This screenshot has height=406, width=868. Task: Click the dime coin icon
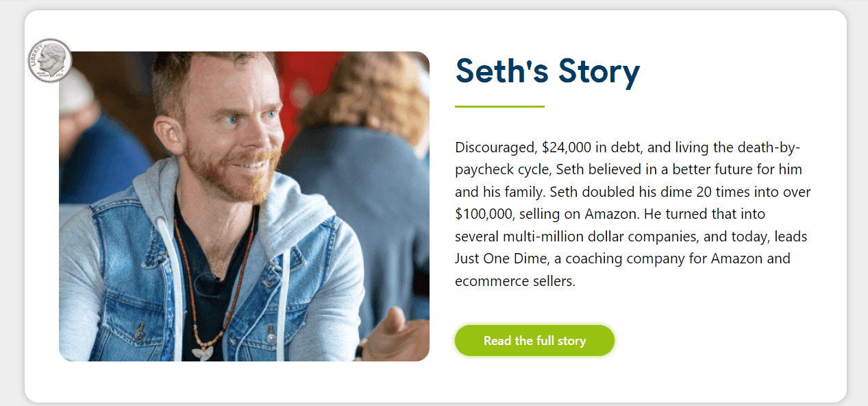49,60
